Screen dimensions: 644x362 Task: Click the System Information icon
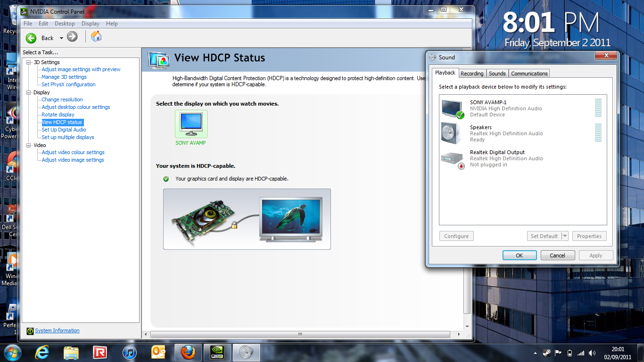30,331
